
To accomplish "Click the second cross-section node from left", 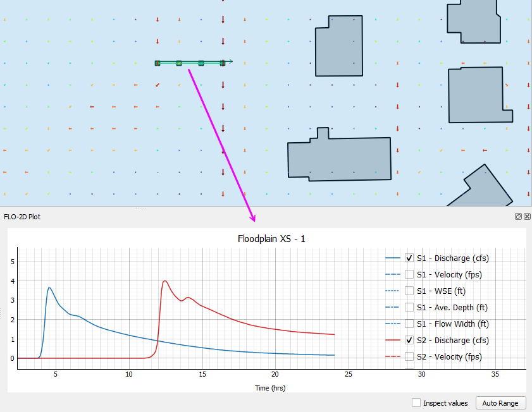I will click(x=179, y=63).
